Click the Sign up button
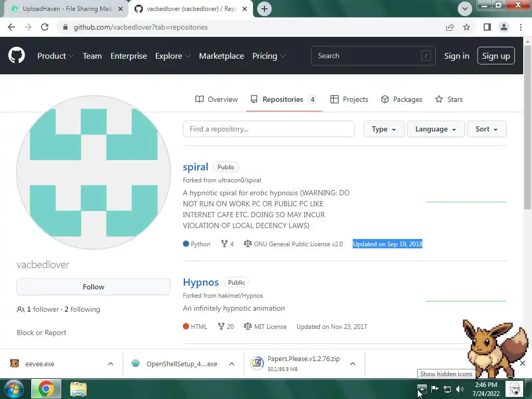Screen dimensions: 532x399 point(496,56)
